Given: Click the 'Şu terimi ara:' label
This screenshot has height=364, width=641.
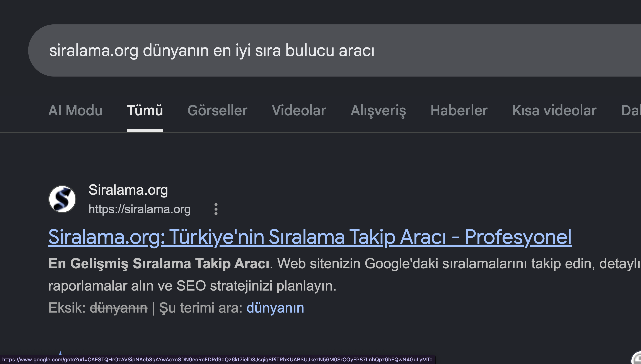Looking at the screenshot, I should pyautogui.click(x=201, y=308).
